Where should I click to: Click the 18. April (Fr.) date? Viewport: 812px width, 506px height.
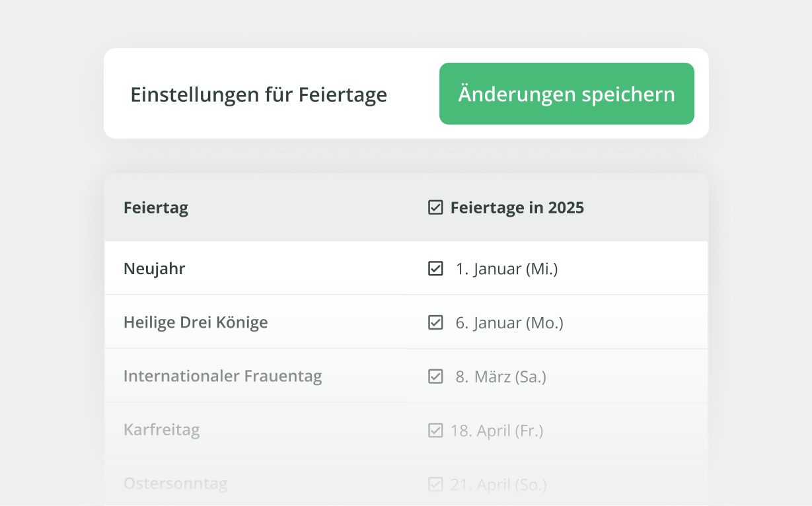pyautogui.click(x=497, y=431)
